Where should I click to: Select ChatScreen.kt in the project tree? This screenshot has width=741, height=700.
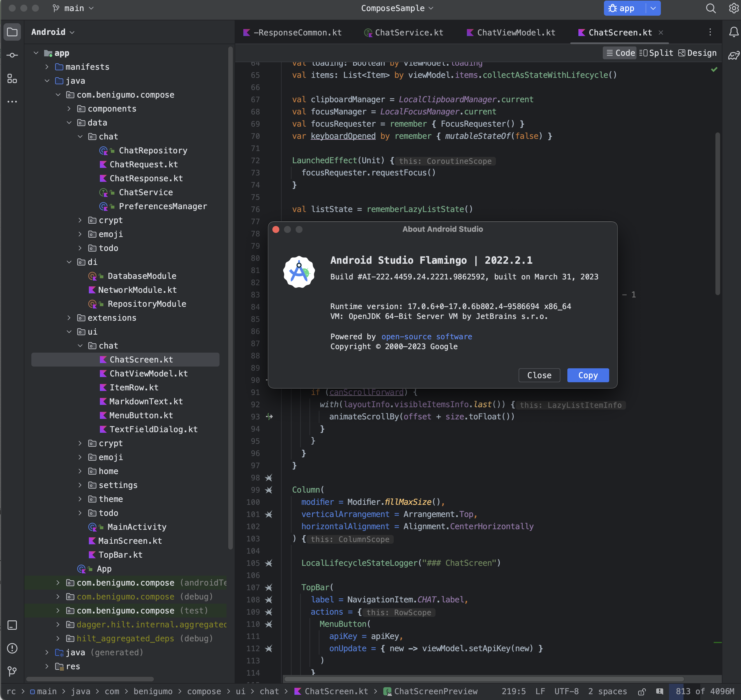[x=141, y=359]
